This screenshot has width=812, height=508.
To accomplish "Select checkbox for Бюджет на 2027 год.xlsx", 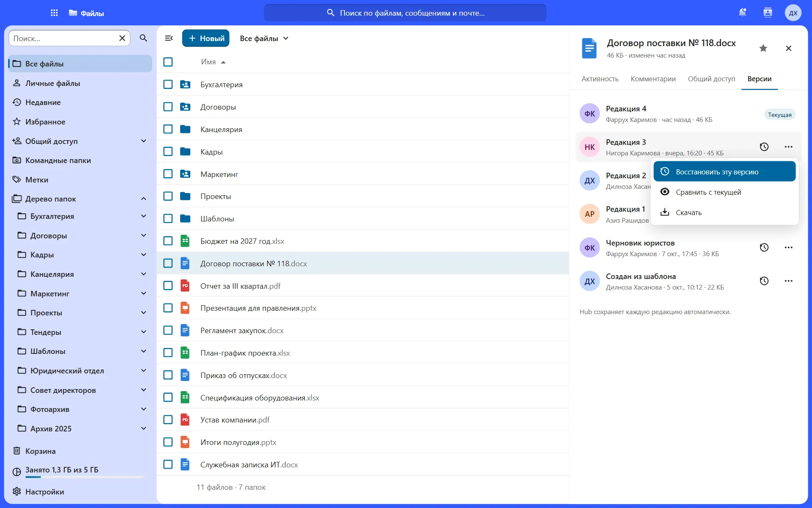I will 168,241.
